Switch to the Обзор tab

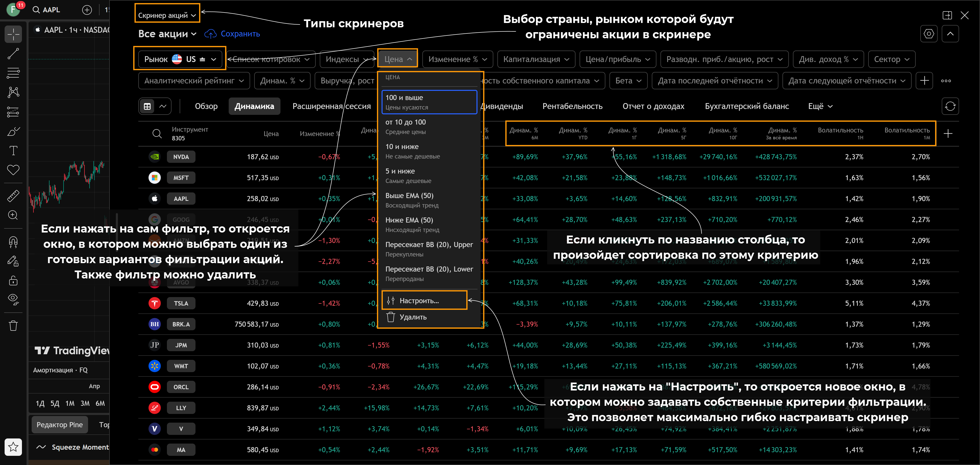click(x=206, y=106)
